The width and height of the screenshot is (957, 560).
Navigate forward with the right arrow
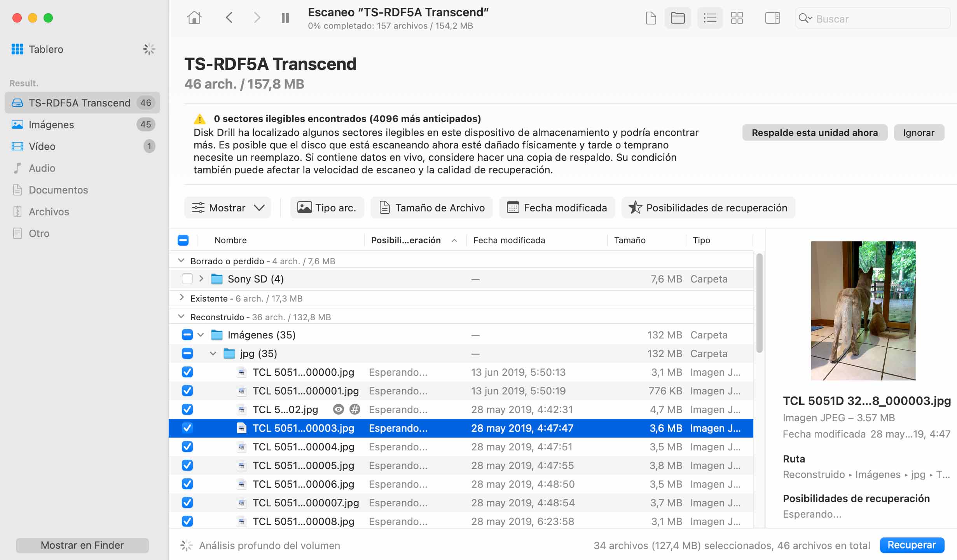point(257,18)
